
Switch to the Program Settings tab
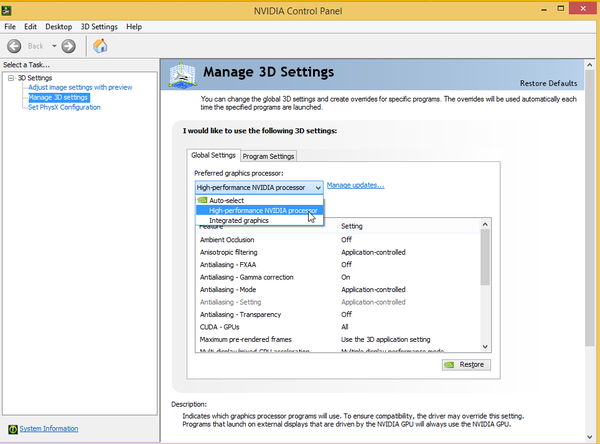click(269, 156)
